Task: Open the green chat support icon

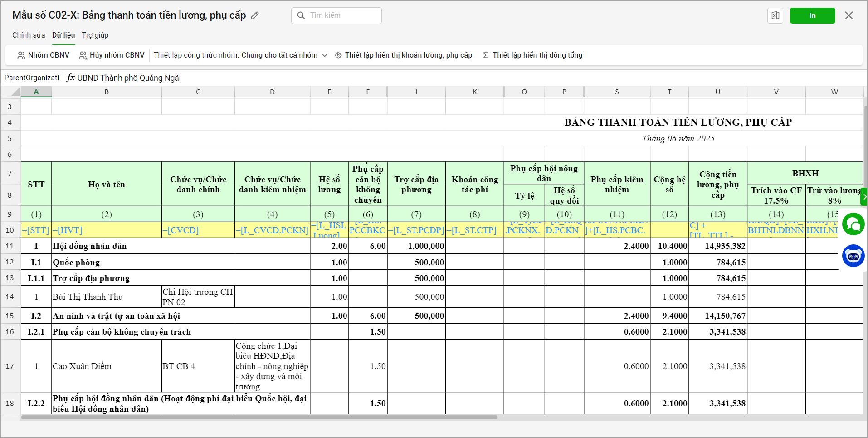Action: pos(853,224)
